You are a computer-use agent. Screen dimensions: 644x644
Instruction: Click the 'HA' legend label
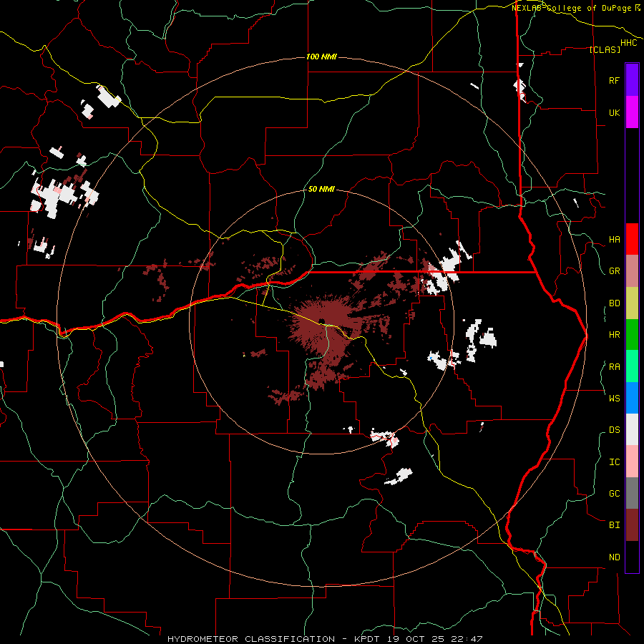click(x=614, y=240)
